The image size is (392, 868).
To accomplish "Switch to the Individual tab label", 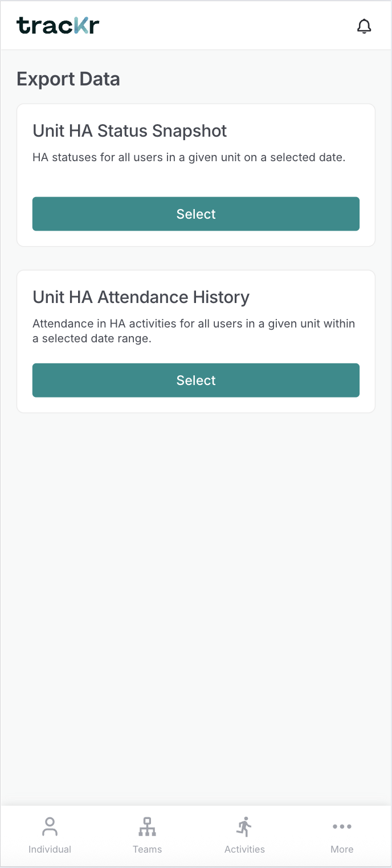I will [50, 849].
